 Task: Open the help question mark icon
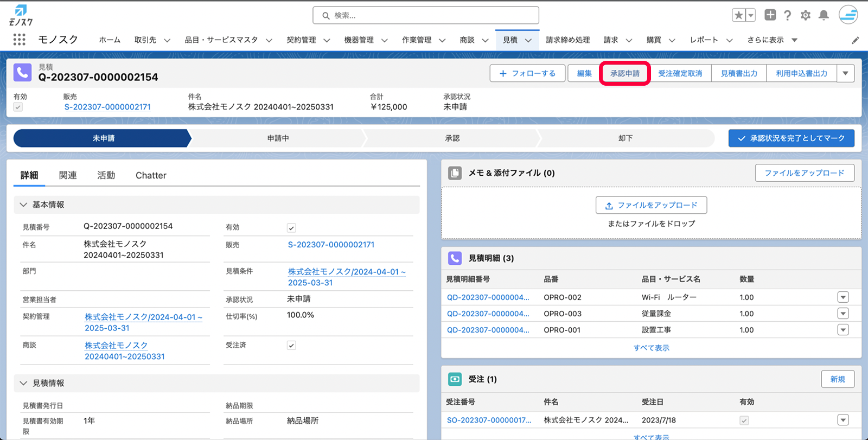788,15
